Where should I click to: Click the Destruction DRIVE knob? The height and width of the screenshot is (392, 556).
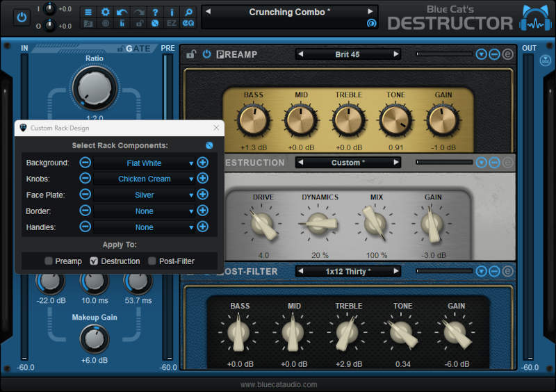click(x=263, y=224)
